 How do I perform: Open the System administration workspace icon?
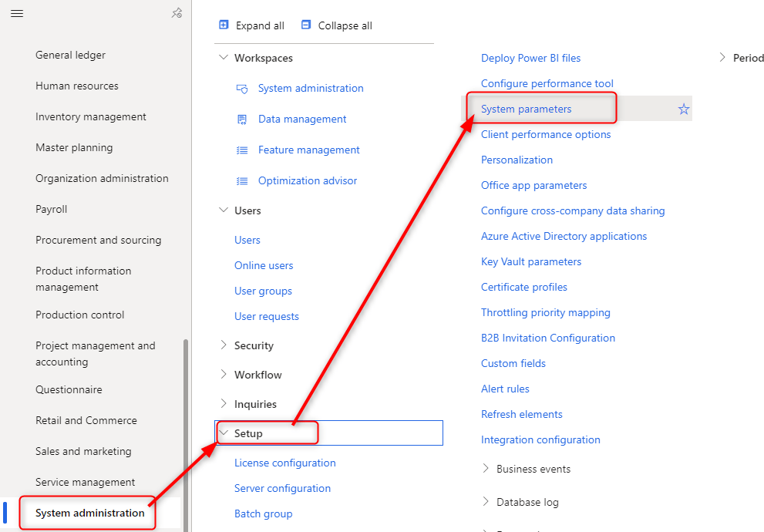pyautogui.click(x=241, y=89)
